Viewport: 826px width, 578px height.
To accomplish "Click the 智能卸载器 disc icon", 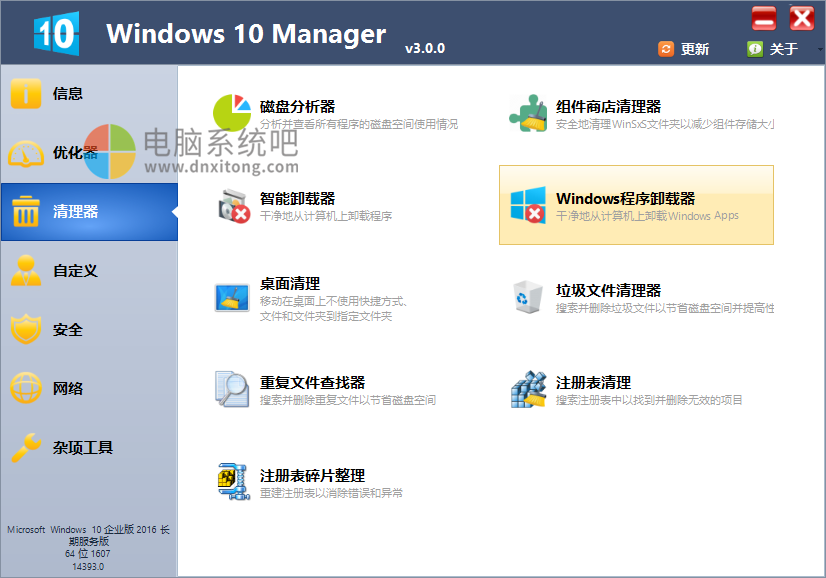I will [234, 205].
